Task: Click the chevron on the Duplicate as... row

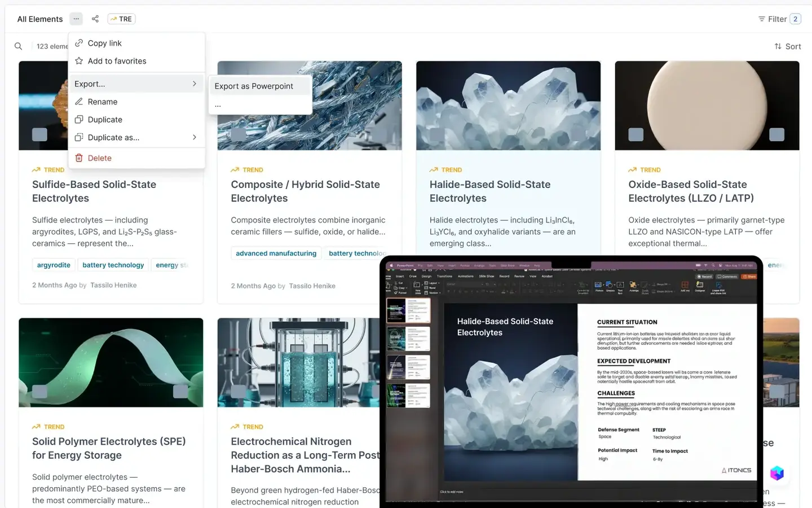Action: (195, 137)
